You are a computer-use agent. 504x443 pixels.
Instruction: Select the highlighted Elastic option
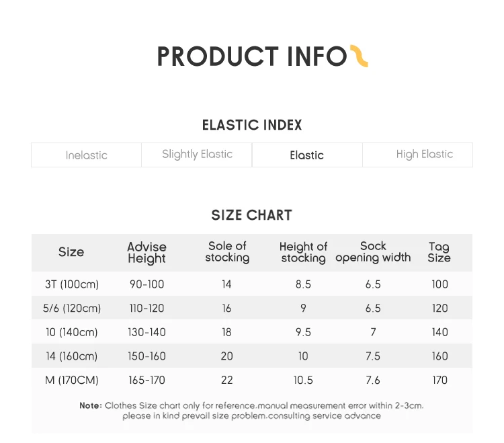pyautogui.click(x=307, y=155)
